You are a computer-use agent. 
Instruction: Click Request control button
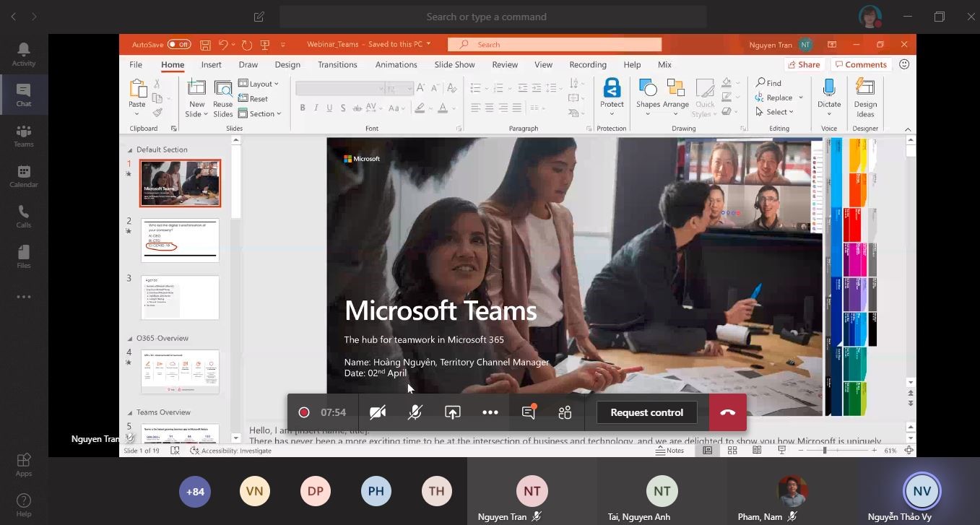pos(646,412)
